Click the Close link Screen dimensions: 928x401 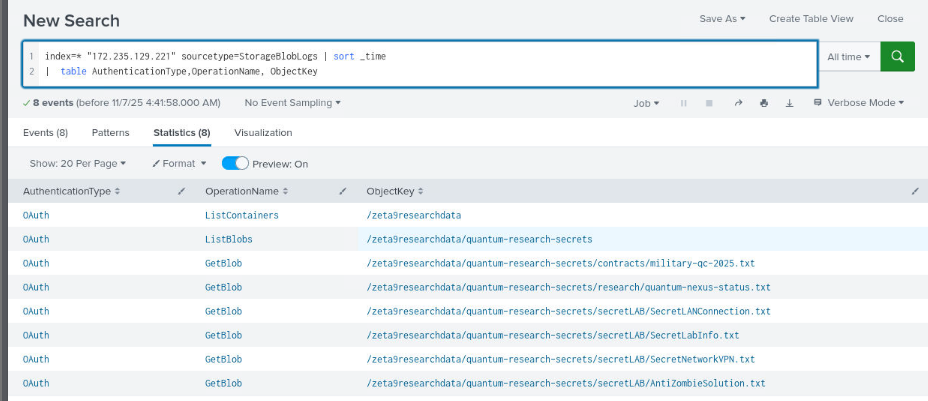point(890,19)
